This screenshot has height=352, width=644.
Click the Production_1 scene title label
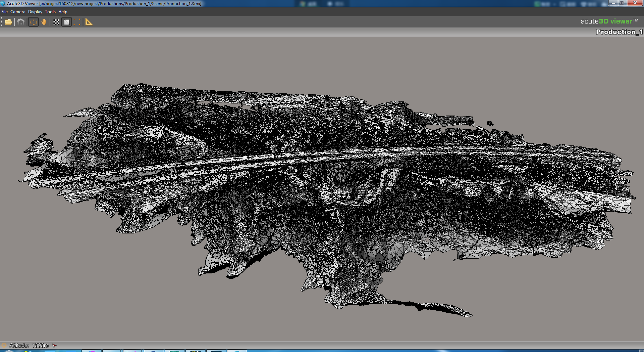coord(619,32)
